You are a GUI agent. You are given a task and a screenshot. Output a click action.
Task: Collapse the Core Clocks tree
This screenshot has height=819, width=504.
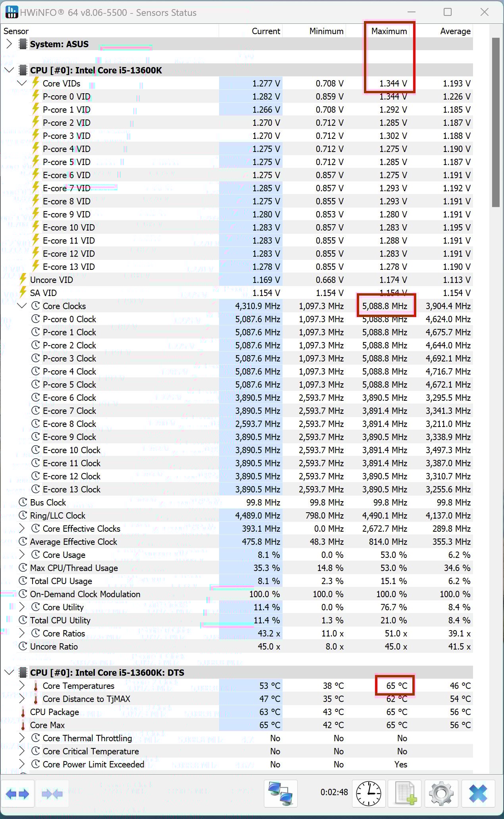tap(22, 306)
